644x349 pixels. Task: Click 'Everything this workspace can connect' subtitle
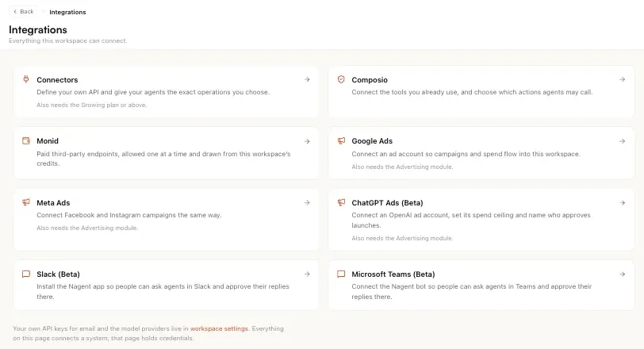(x=67, y=40)
